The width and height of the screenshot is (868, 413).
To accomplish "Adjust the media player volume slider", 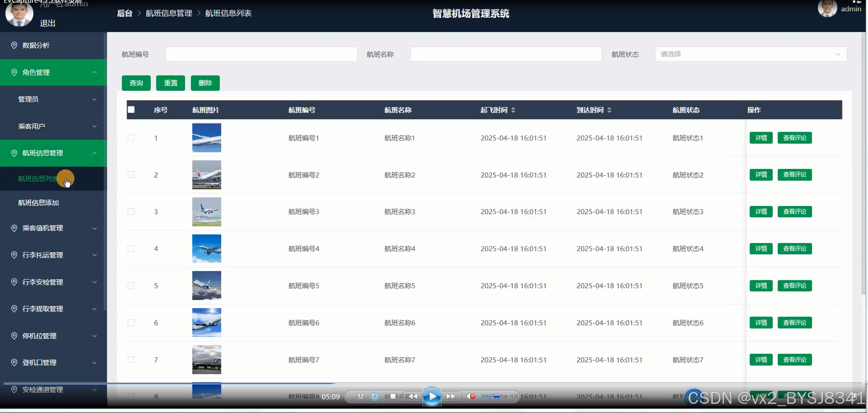I will [497, 397].
